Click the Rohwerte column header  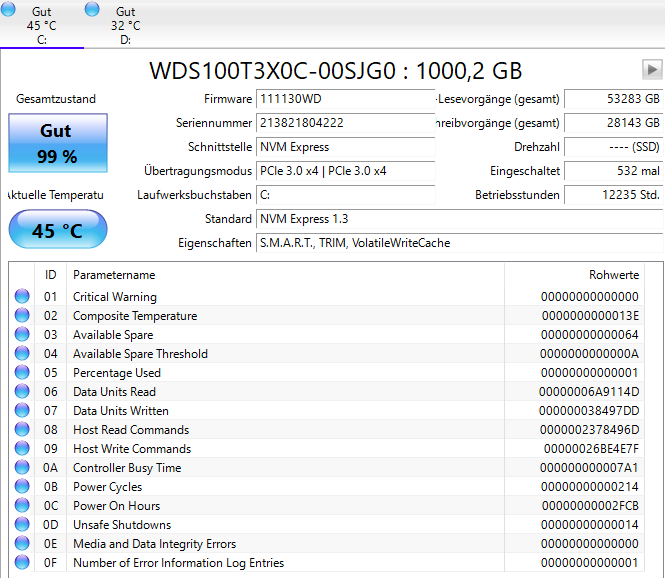(x=575, y=275)
